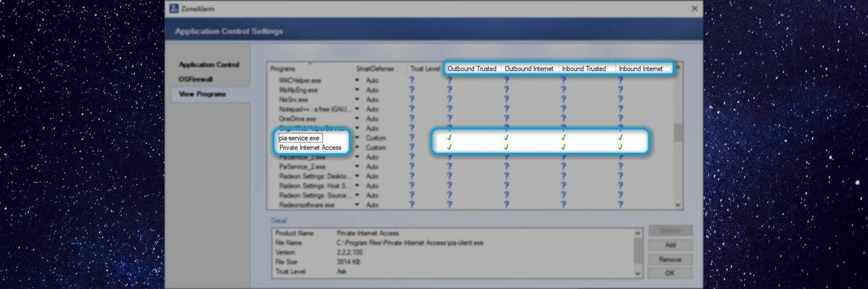
Task: Confirm with the OK button
Action: [x=670, y=273]
